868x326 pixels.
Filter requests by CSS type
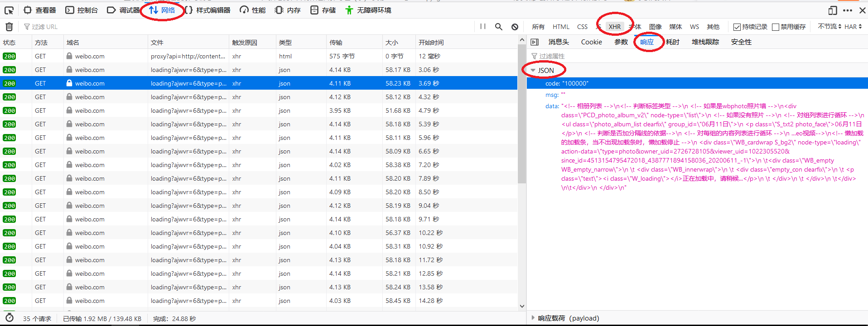pyautogui.click(x=582, y=27)
